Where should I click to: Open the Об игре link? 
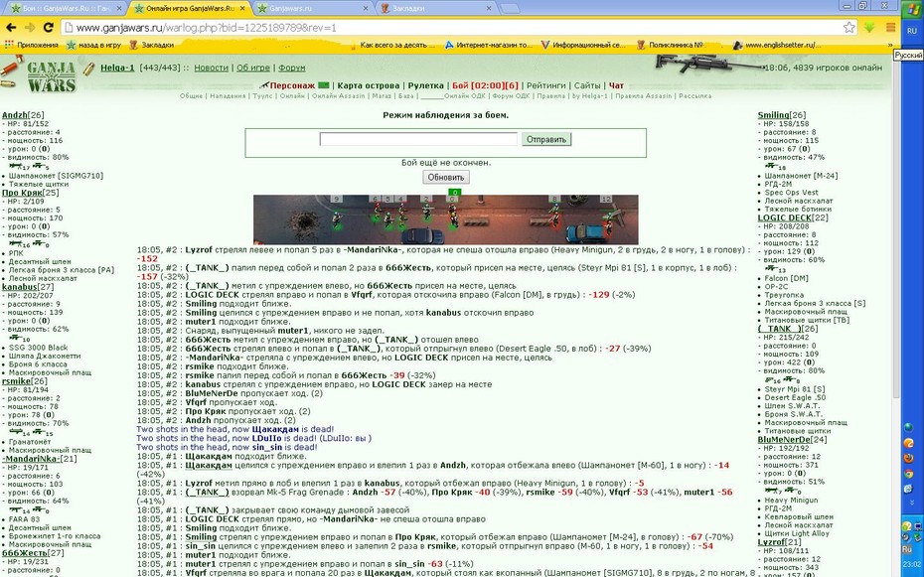tap(252, 68)
